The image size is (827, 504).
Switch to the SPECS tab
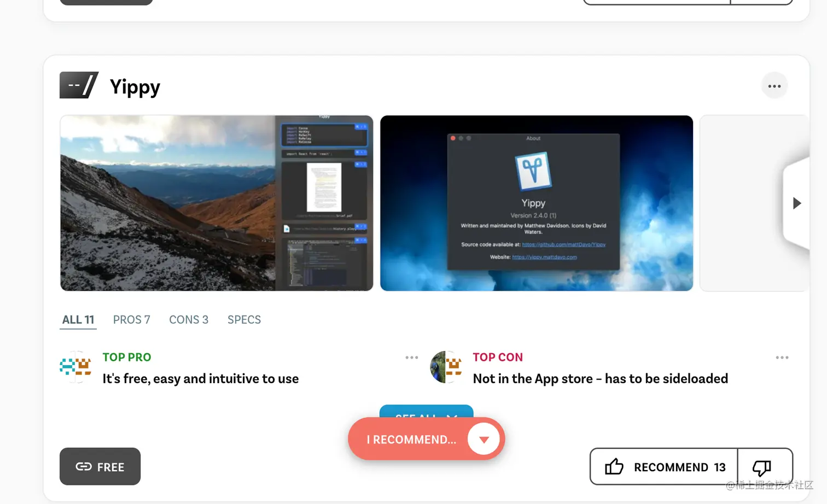[x=244, y=320]
